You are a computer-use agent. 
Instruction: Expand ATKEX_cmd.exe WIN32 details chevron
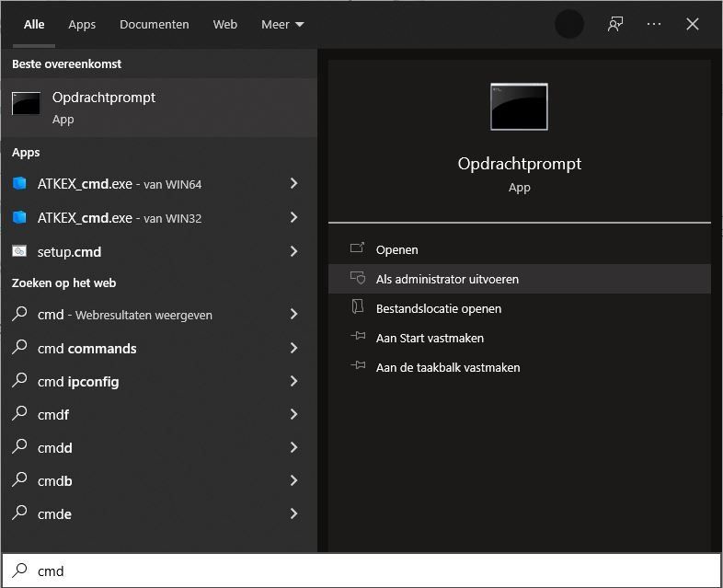(293, 217)
